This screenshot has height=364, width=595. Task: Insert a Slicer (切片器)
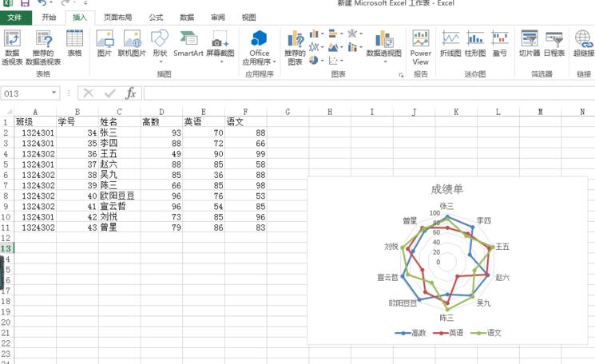click(x=530, y=43)
